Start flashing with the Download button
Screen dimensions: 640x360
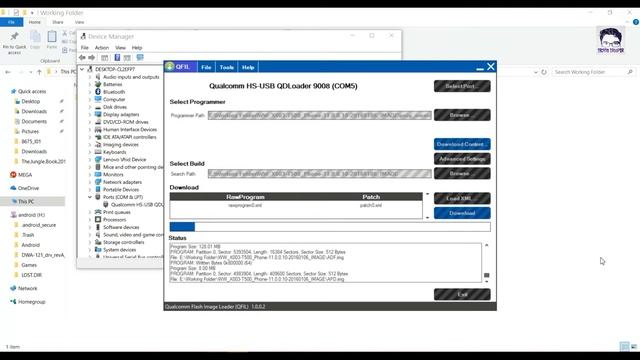[x=462, y=213]
